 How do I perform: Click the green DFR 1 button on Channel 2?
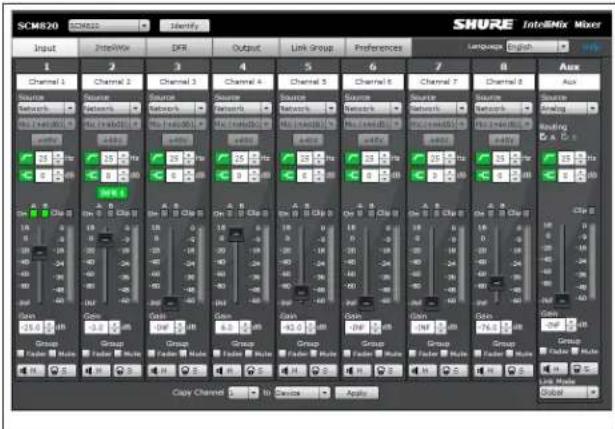click(x=112, y=192)
